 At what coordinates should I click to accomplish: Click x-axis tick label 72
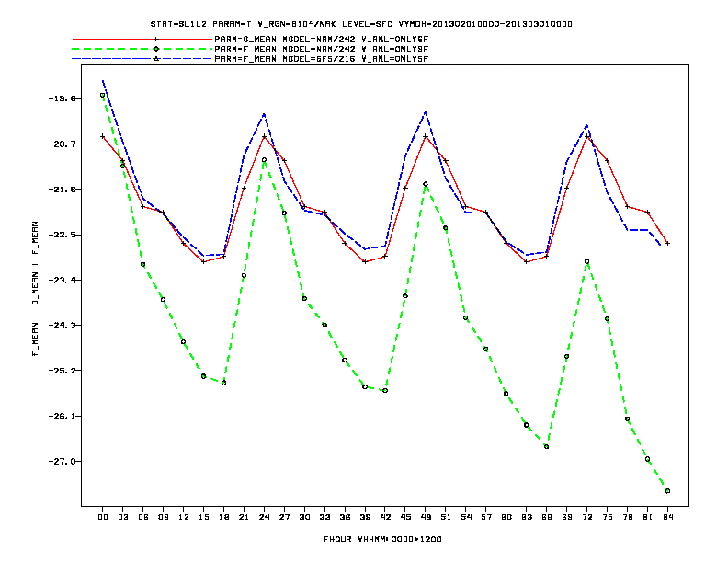pos(586,517)
